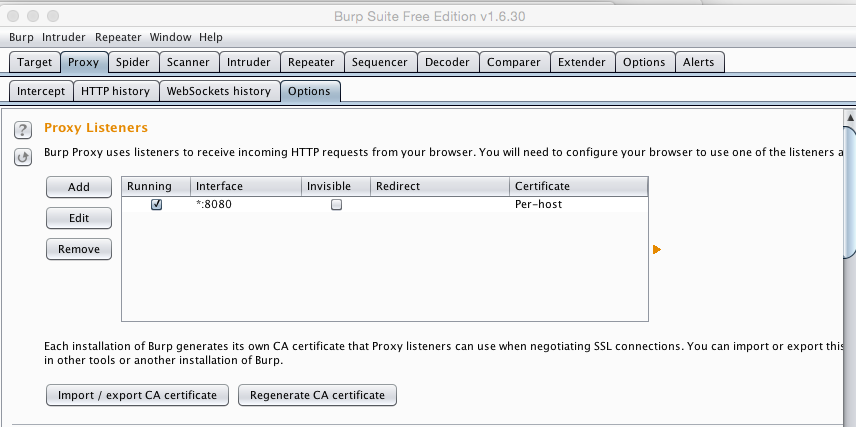Open the Intruder menu in menu bar
856x427 pixels.
point(64,37)
